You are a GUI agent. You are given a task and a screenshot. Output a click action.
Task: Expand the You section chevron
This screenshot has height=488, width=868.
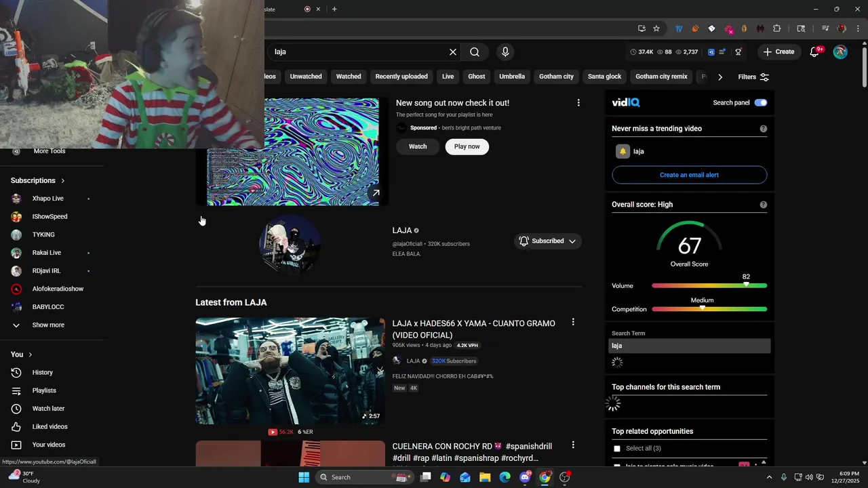click(x=30, y=354)
